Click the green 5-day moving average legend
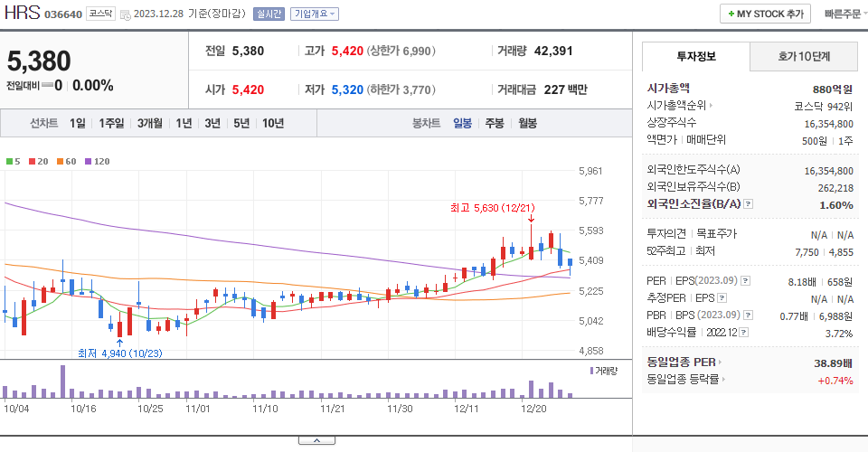Image resolution: width=868 pixels, height=452 pixels. 13,162
